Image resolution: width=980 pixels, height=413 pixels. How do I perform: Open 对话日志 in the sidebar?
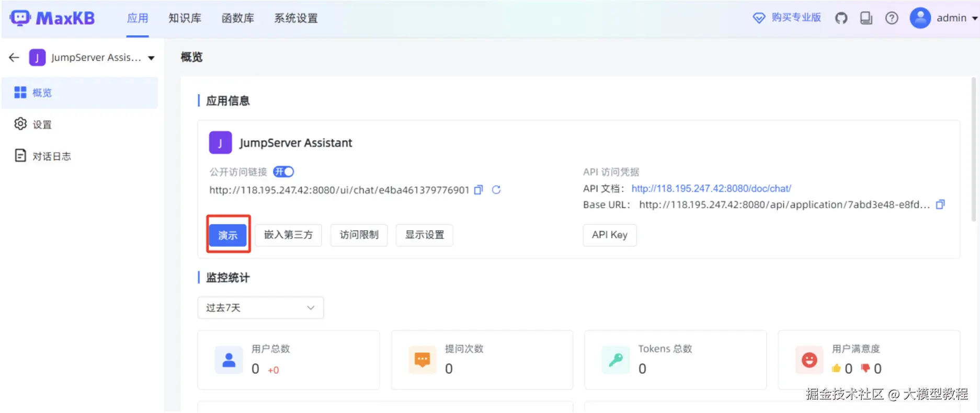(80, 156)
